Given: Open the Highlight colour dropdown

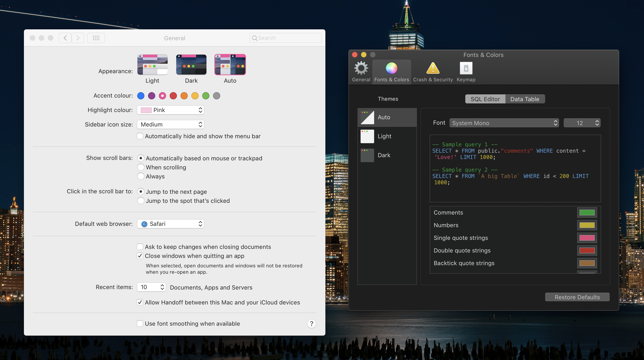Looking at the screenshot, I should click(171, 110).
